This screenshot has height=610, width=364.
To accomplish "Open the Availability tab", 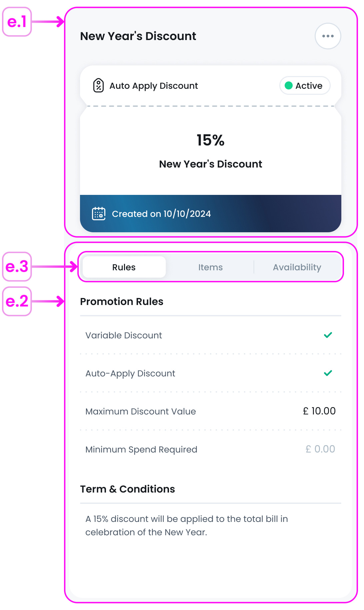I will (x=297, y=267).
